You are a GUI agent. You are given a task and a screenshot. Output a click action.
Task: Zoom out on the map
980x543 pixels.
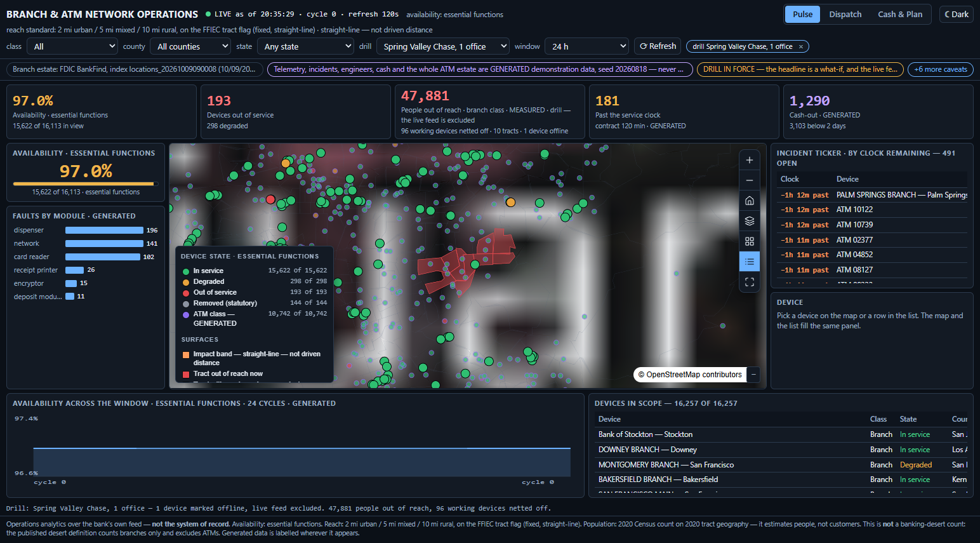750,180
